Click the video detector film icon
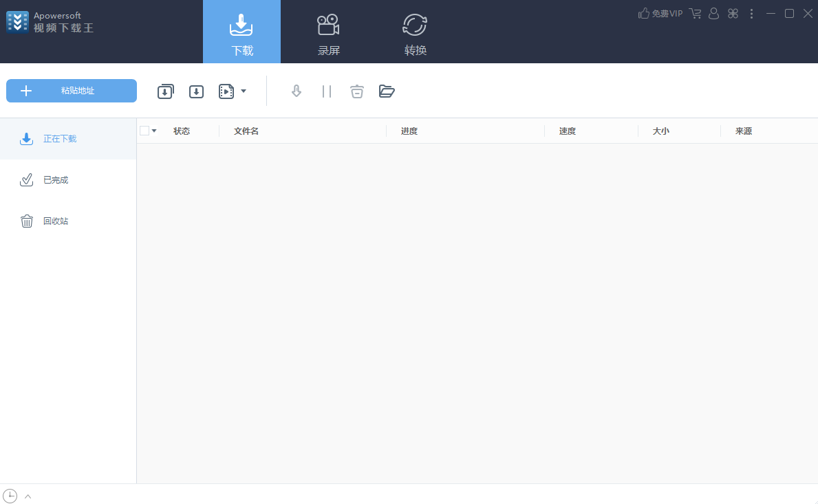This screenshot has height=504, width=818. click(226, 91)
